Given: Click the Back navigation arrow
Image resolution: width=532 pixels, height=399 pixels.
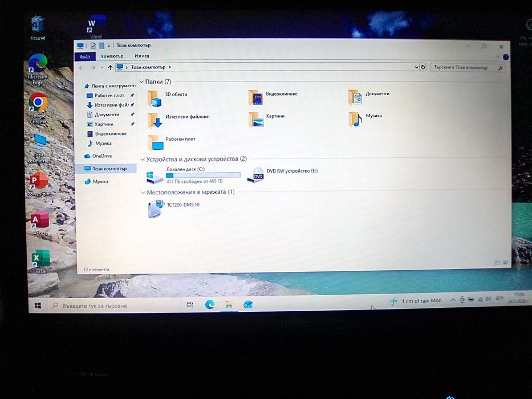Looking at the screenshot, I should click(82, 68).
